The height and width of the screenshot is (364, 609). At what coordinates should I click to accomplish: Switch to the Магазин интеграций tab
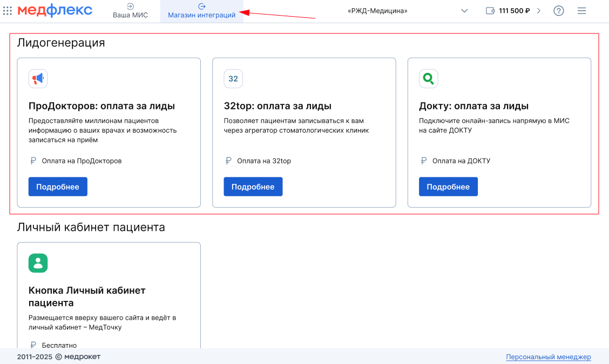(201, 11)
